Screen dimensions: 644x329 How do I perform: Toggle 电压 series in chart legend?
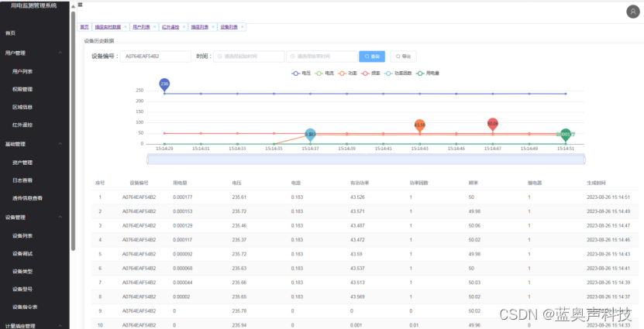[x=301, y=73]
